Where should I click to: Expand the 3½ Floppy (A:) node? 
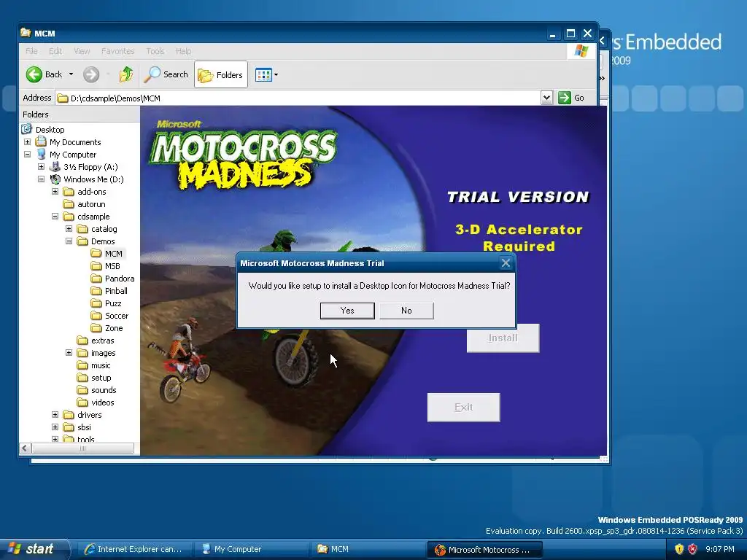(41, 167)
